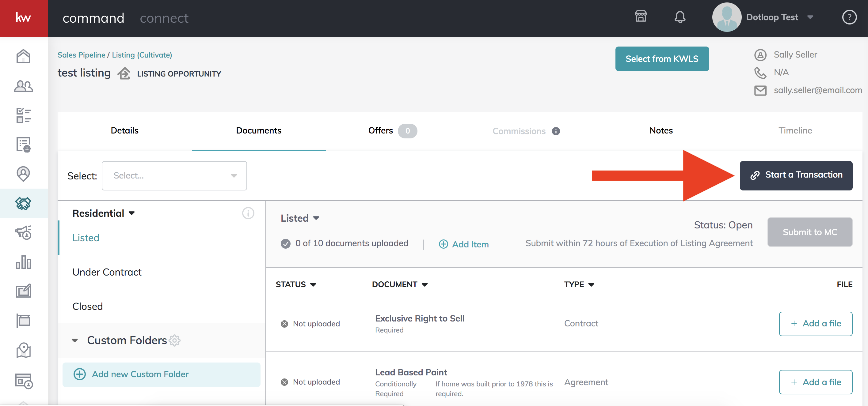Click Add a file for Exclusive Right to Sell

point(815,324)
